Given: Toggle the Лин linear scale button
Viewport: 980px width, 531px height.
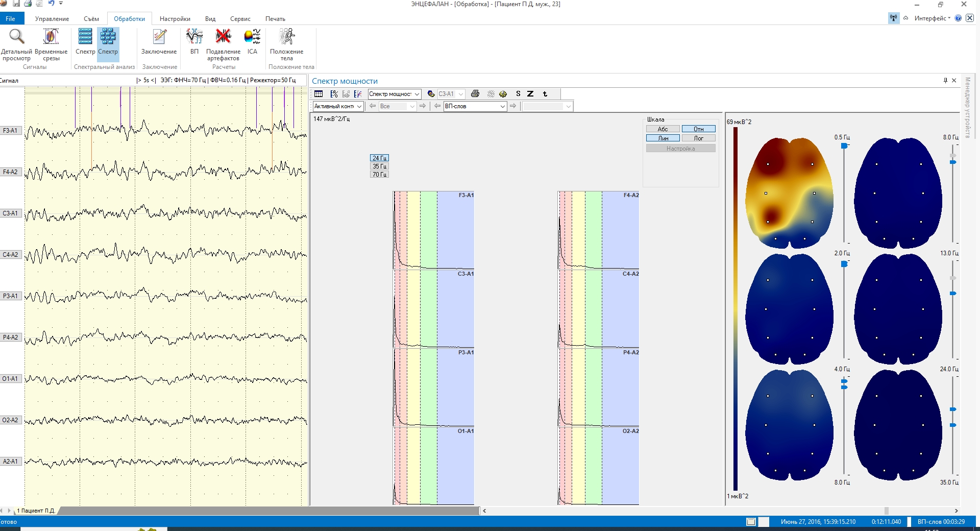Looking at the screenshot, I should pos(663,138).
